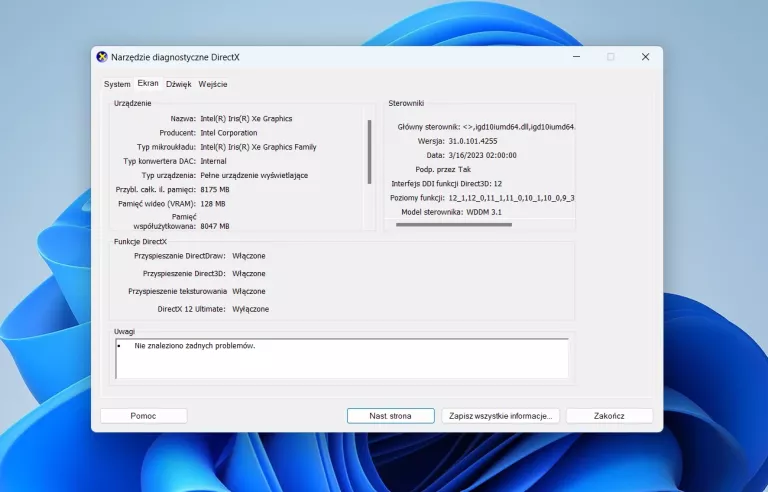Go to next page with Nast. strona
The width and height of the screenshot is (768, 492).
[x=390, y=416]
